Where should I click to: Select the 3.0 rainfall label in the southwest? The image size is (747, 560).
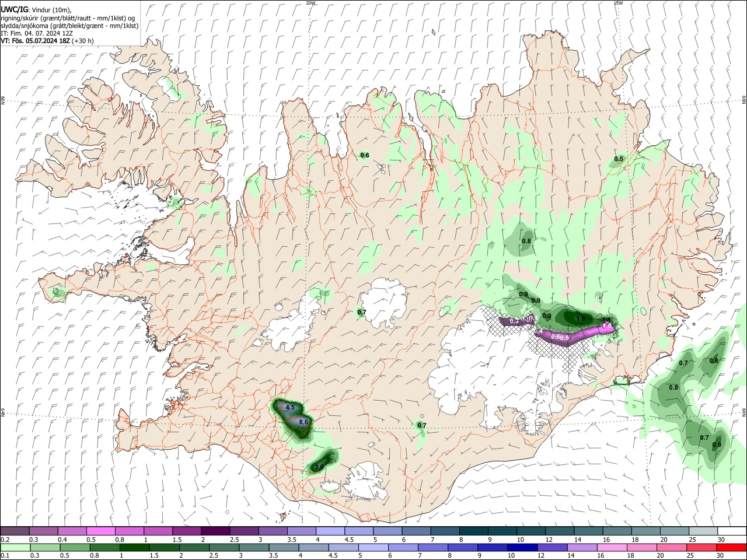pyautogui.click(x=319, y=467)
